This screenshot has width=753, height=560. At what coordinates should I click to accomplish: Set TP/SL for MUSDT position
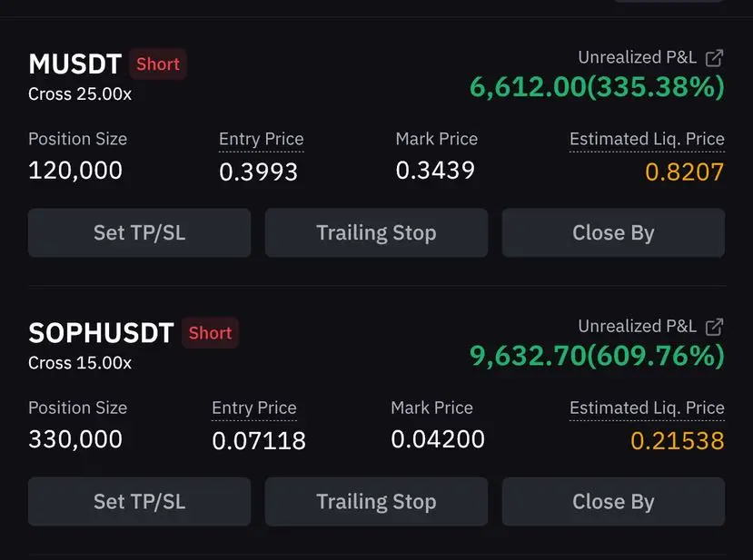pyautogui.click(x=139, y=232)
